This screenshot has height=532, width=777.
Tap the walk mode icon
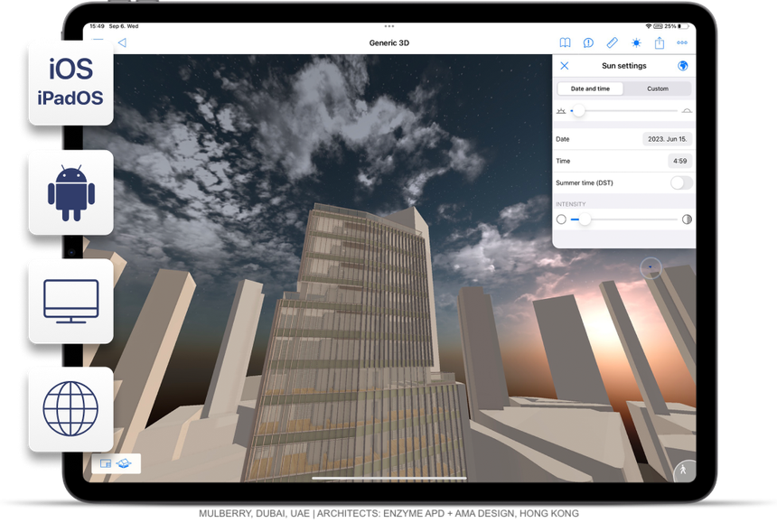[684, 470]
